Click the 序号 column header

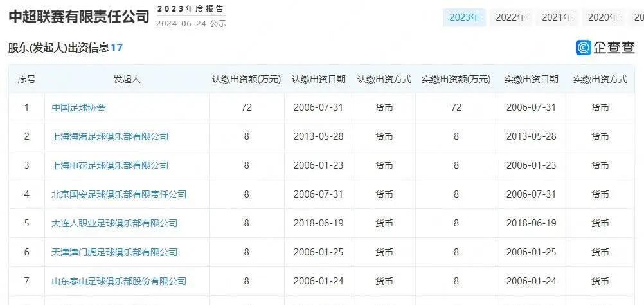[26, 79]
